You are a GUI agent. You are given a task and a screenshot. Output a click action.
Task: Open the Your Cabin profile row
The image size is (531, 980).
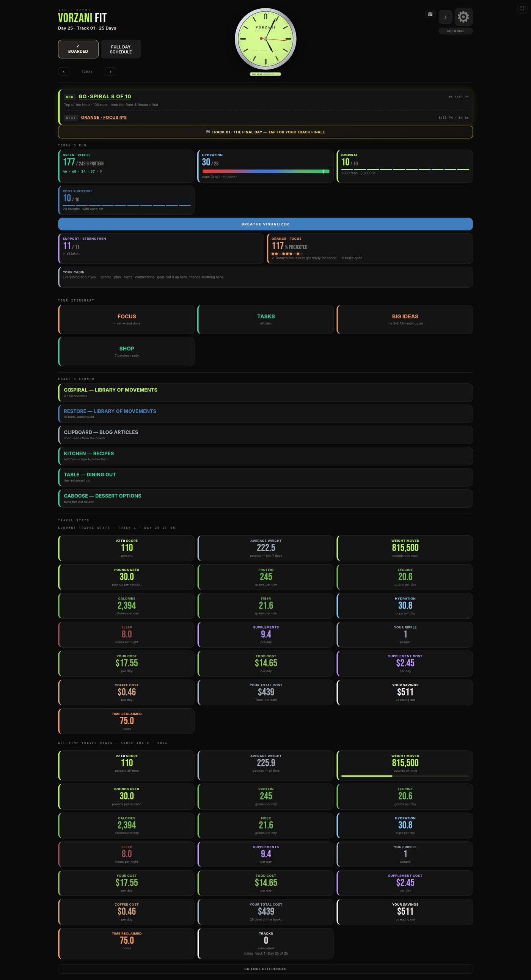[x=265, y=277]
